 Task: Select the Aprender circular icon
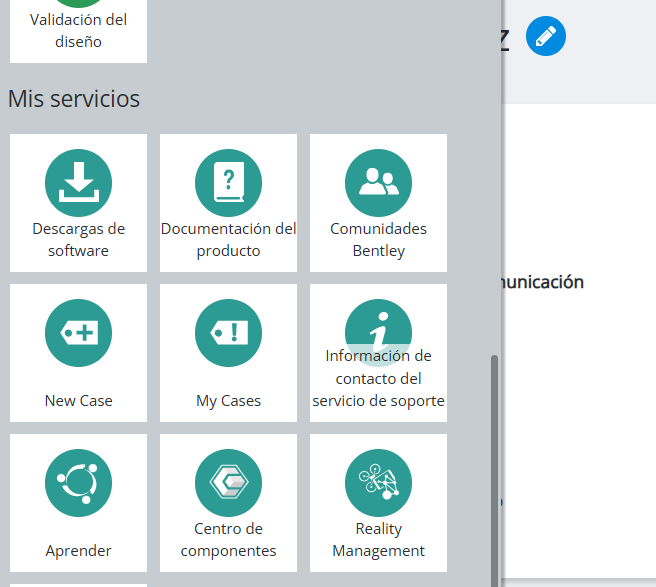point(78,483)
